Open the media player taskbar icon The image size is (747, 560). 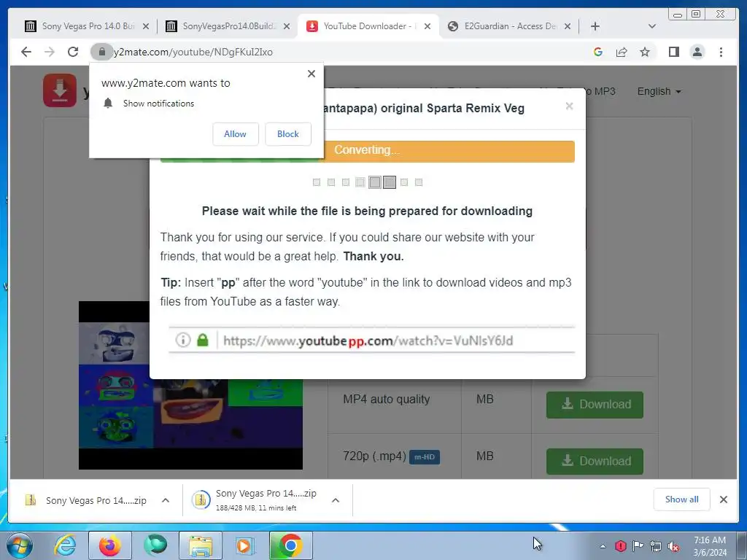(x=245, y=545)
